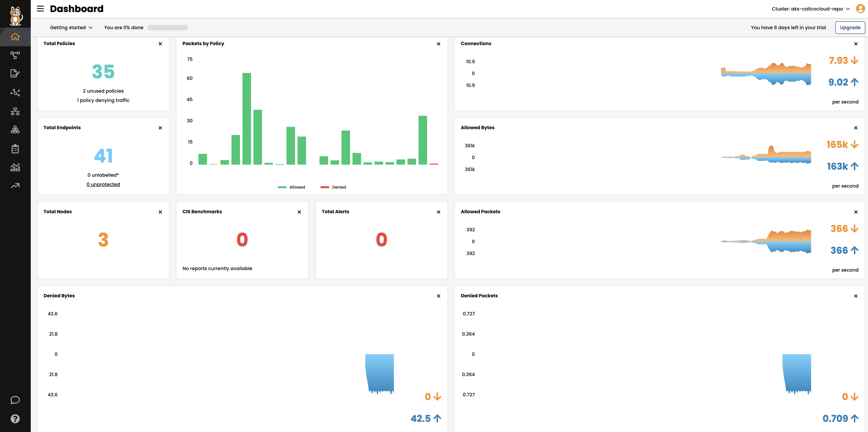Click the 42.5 denied bytes value
The image size is (868, 432).
coord(421,419)
